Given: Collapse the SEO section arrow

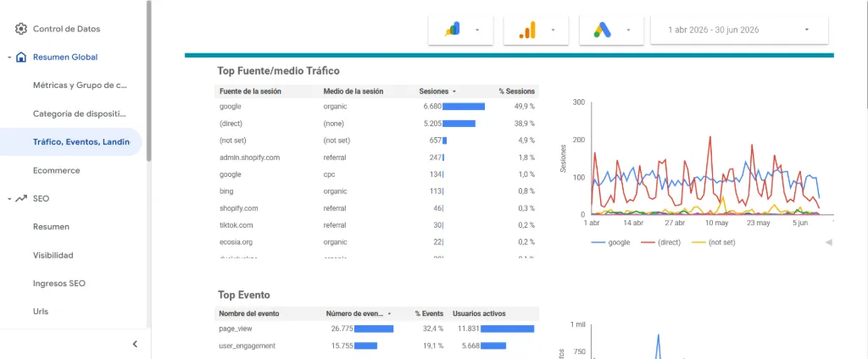Looking at the screenshot, I should coord(9,199).
